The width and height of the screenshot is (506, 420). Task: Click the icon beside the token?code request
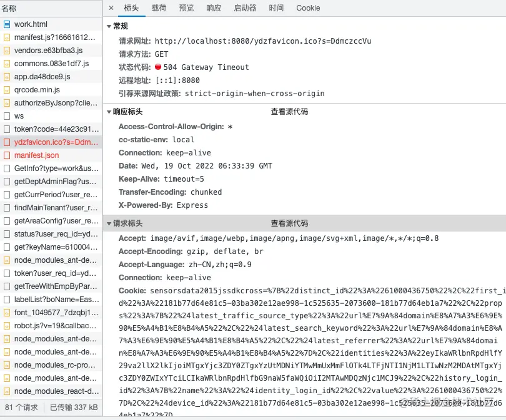point(7,129)
